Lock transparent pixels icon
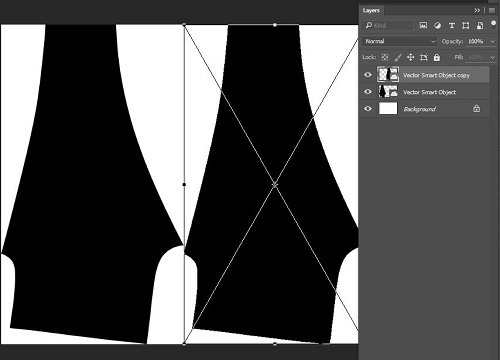The image size is (500, 360). point(385,57)
